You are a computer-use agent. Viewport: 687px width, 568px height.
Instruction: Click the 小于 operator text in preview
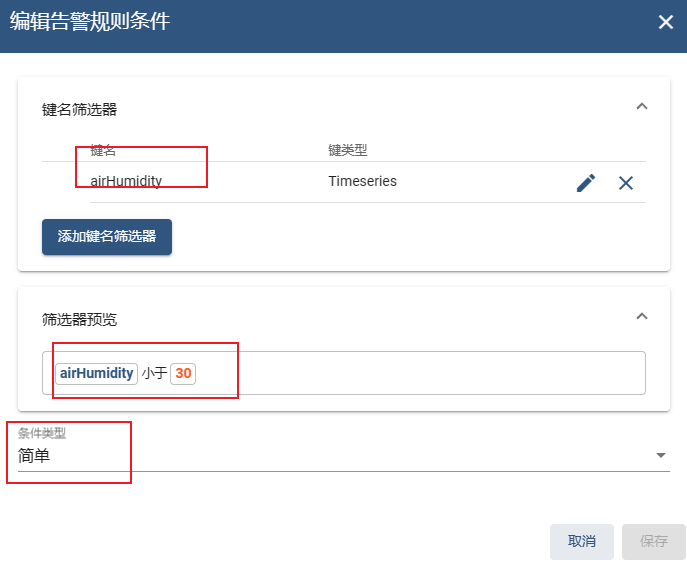click(x=154, y=373)
